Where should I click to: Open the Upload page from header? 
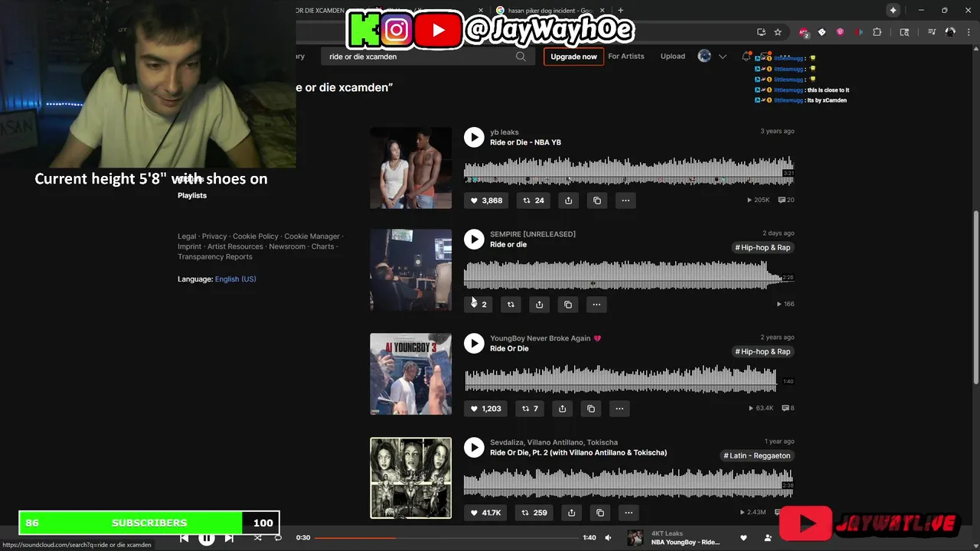tap(673, 57)
